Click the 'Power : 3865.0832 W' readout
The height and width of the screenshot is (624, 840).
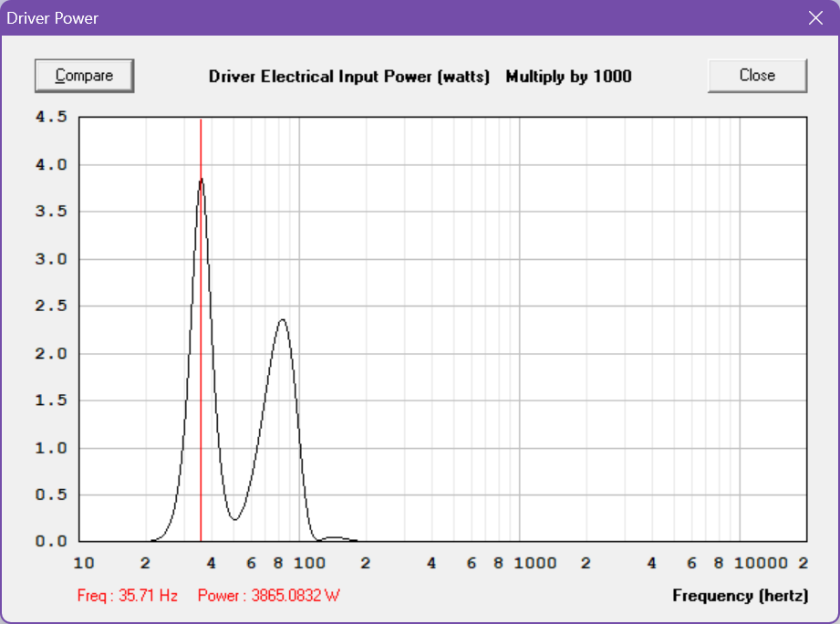(x=268, y=595)
